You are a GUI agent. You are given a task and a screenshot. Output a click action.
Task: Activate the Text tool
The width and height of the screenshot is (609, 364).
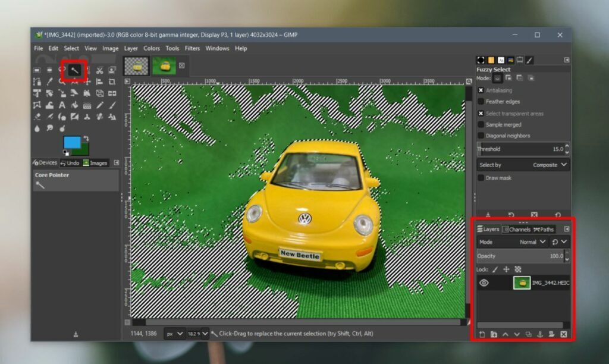tap(62, 105)
